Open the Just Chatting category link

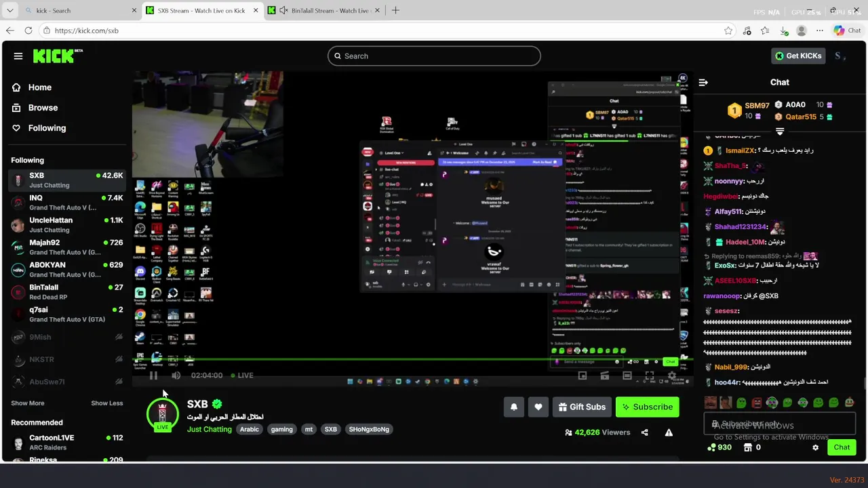210,429
